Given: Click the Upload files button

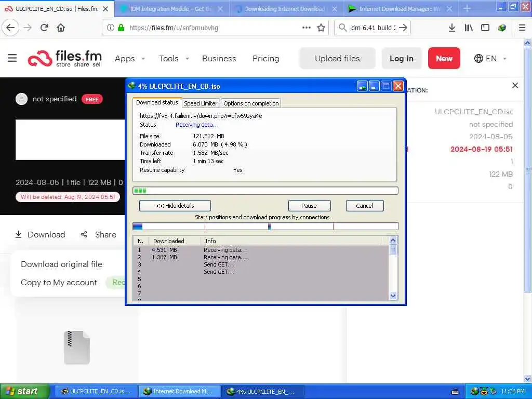Looking at the screenshot, I should [337, 58].
